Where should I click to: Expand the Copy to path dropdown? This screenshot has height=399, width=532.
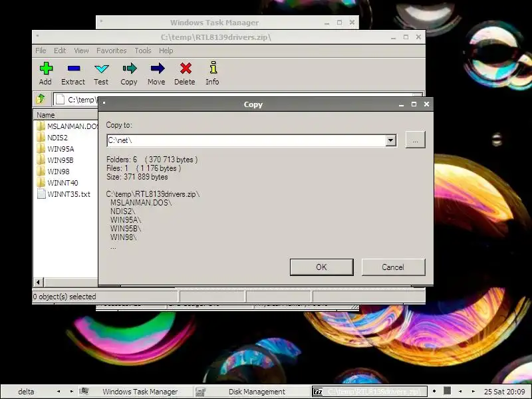click(x=390, y=140)
